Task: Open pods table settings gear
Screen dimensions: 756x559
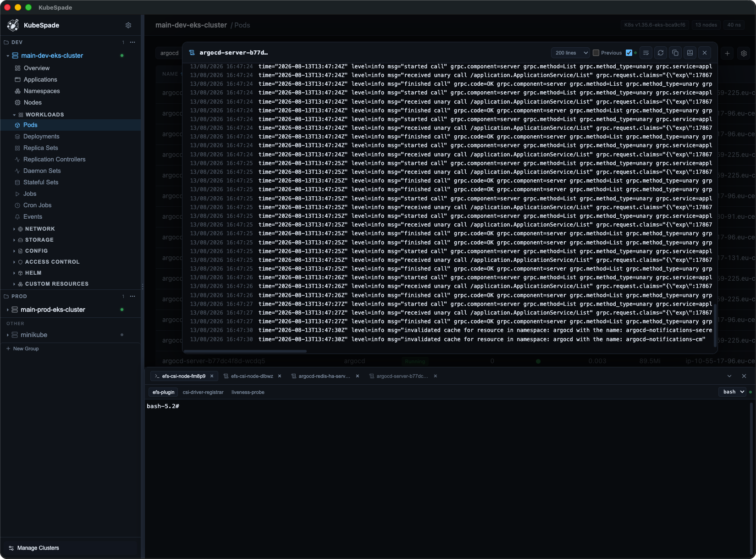Action: point(744,53)
